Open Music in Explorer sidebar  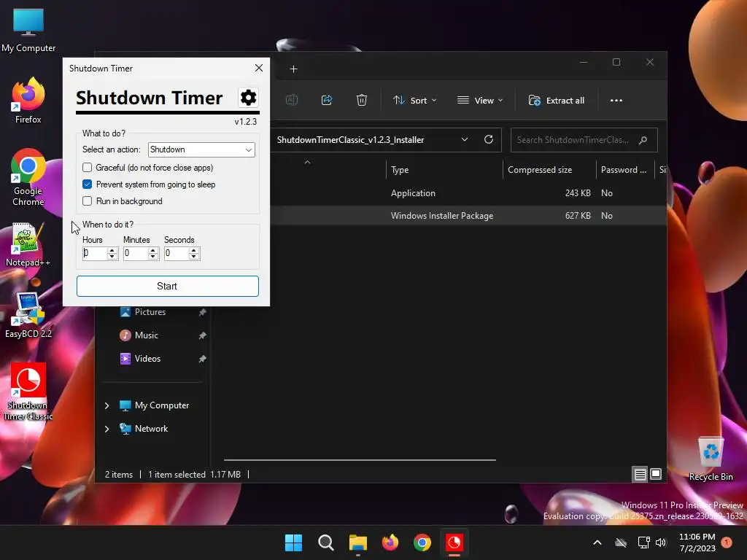click(146, 335)
